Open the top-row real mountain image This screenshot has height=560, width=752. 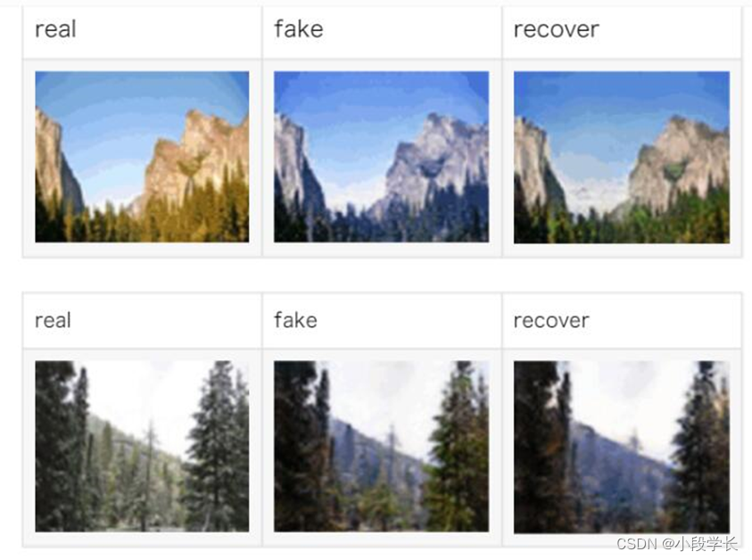pos(142,157)
